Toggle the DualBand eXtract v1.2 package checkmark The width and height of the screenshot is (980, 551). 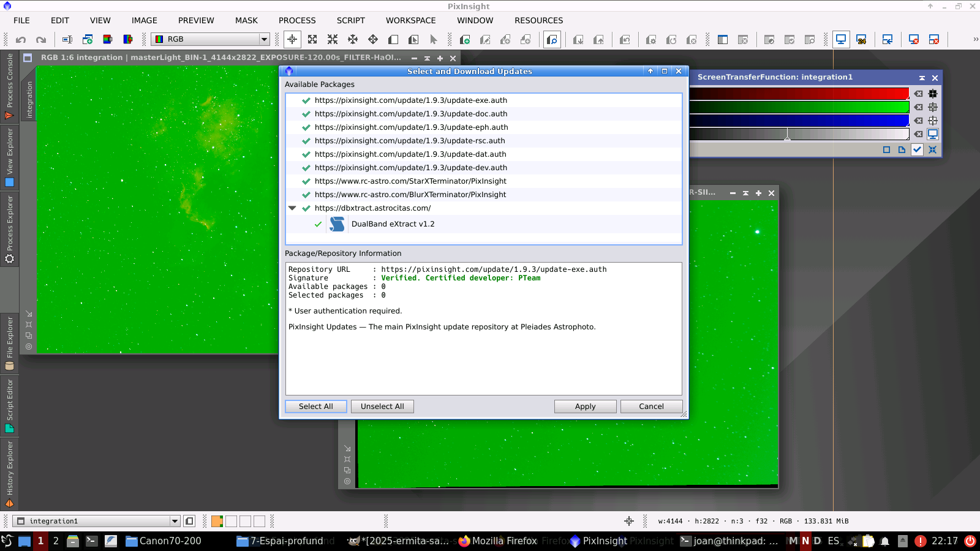pos(318,224)
